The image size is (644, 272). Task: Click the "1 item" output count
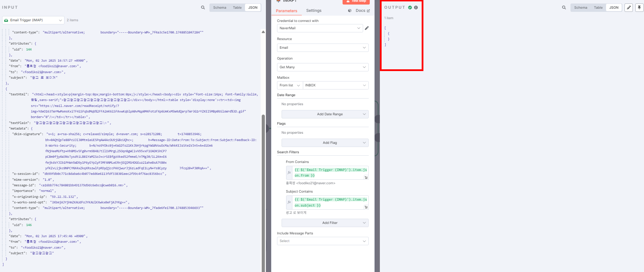(389, 18)
